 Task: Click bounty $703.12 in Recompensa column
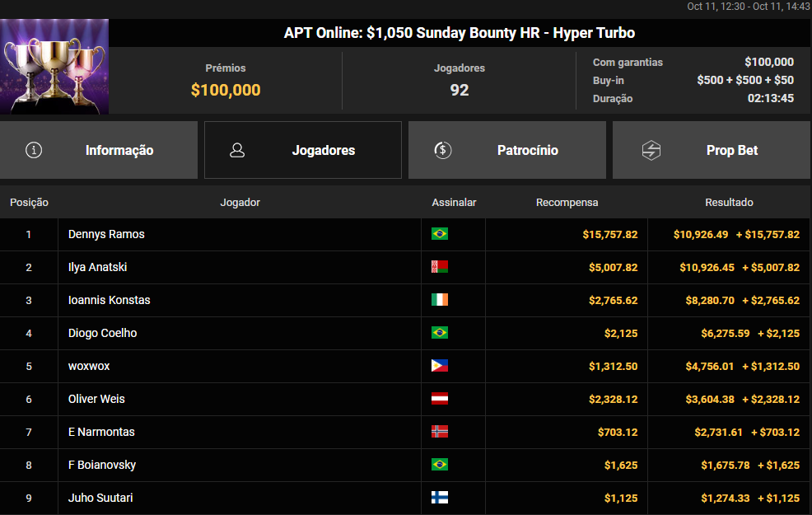coord(618,432)
